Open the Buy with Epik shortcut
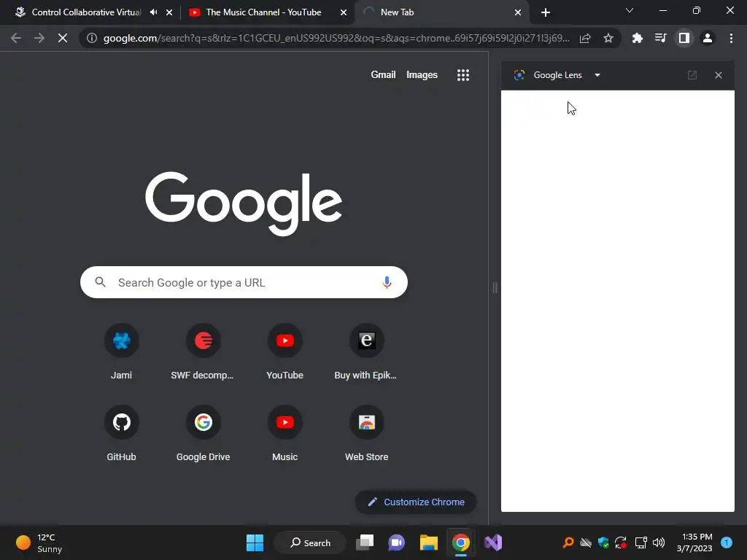The width and height of the screenshot is (747, 560). coord(366,352)
